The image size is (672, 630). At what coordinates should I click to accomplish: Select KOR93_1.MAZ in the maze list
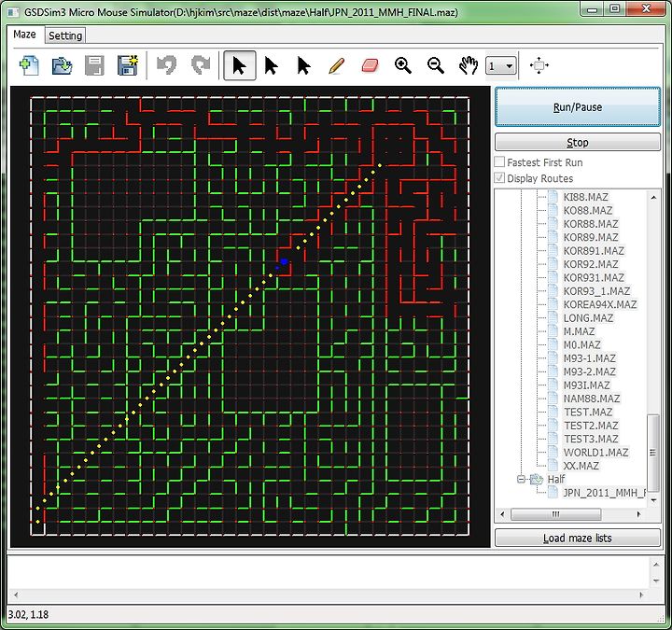tap(596, 291)
